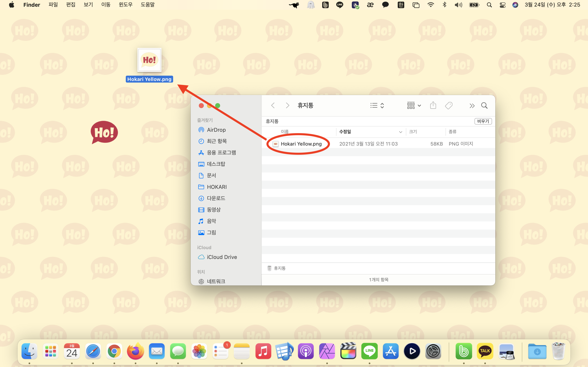Click the share icon in the Finder toolbar

433,106
